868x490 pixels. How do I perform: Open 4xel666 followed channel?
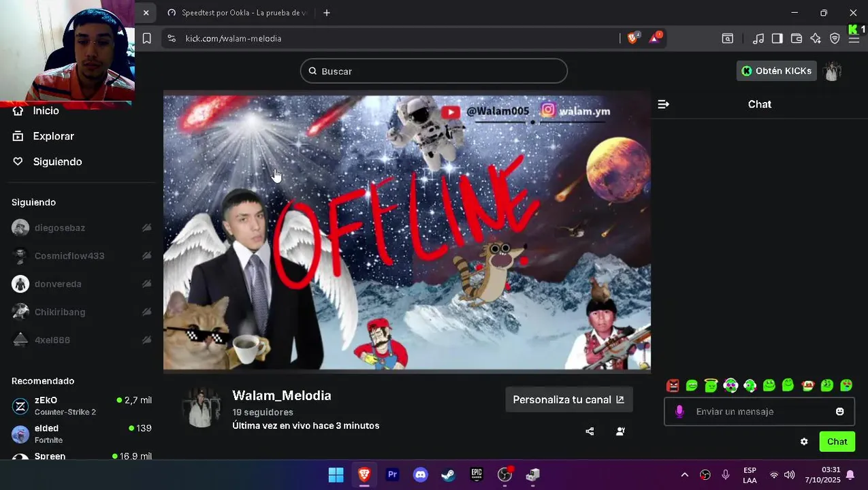pos(52,340)
